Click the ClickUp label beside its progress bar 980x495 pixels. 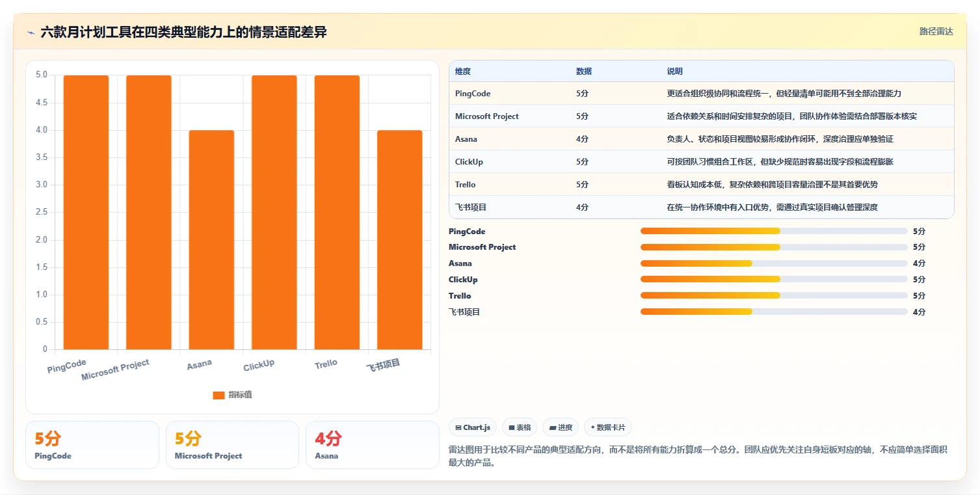463,280
